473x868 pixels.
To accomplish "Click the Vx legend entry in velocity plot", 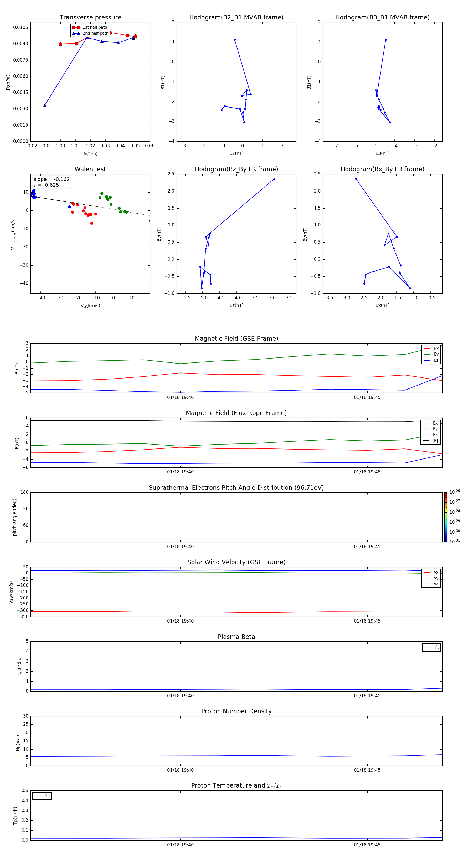I will (x=431, y=572).
